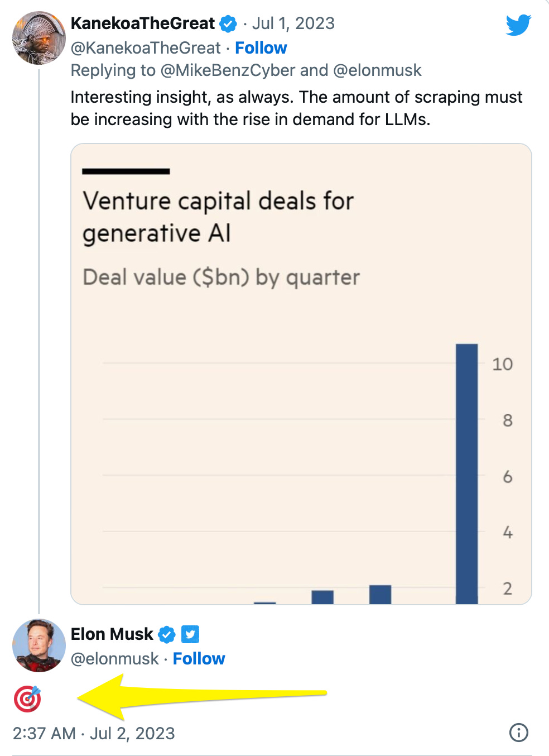The width and height of the screenshot is (549, 756).
Task: Click the Jul 1, 2023 tweet date
Action: pyautogui.click(x=293, y=23)
